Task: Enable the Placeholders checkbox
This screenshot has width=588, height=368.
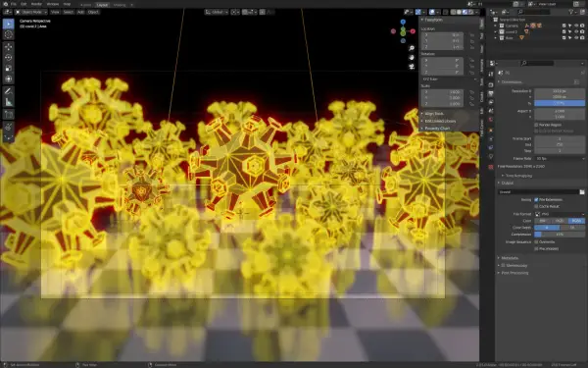Action: pyautogui.click(x=536, y=248)
